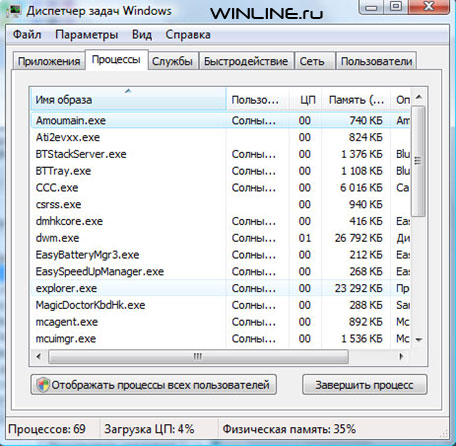Open the Справка menu
Viewport: 456px width, 446px height.
click(188, 35)
